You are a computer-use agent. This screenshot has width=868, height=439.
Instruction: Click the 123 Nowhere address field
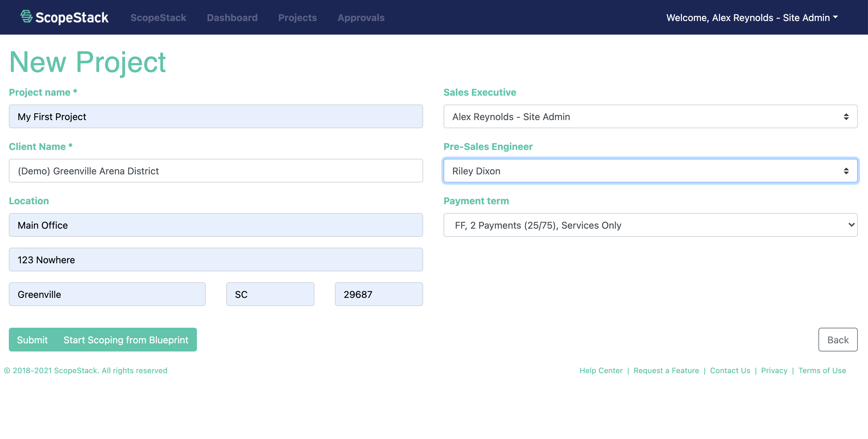(216, 260)
